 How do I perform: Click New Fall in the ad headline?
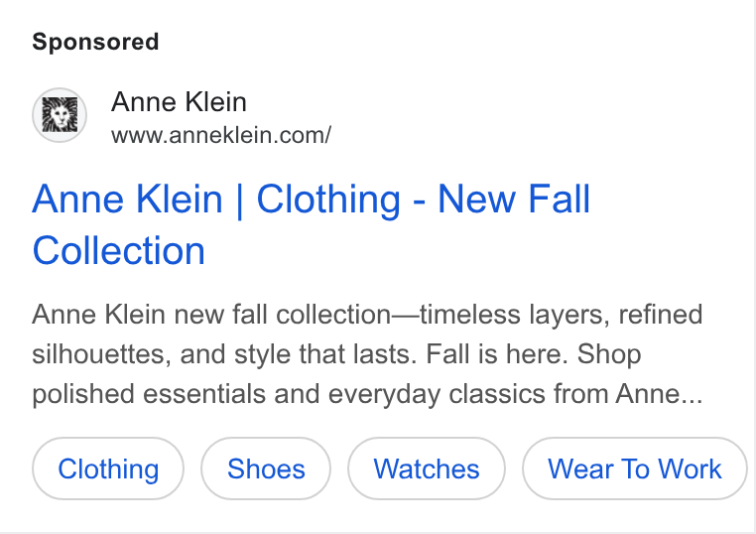514,199
